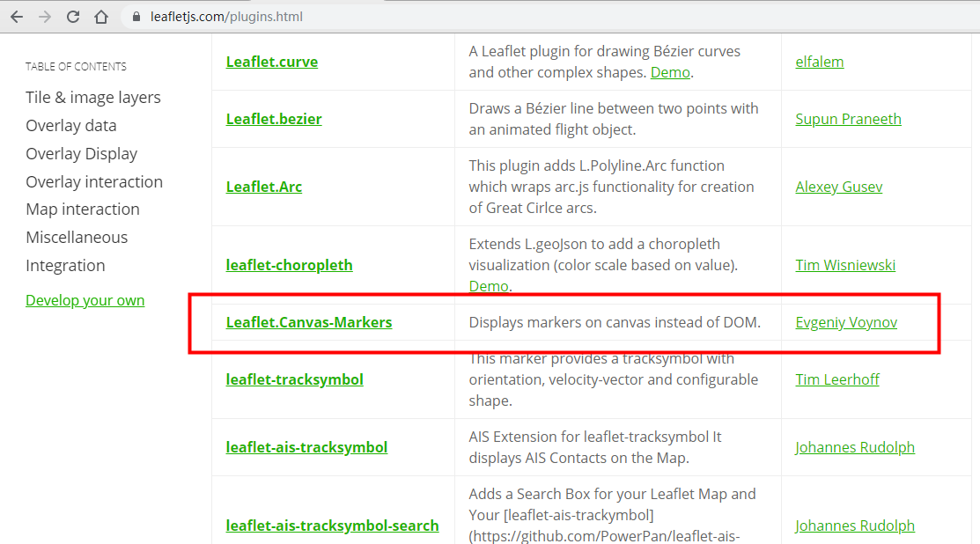This screenshot has height=544, width=980.
Task: Open the leaflet-ais-tracksymbol-search link
Action: [332, 526]
